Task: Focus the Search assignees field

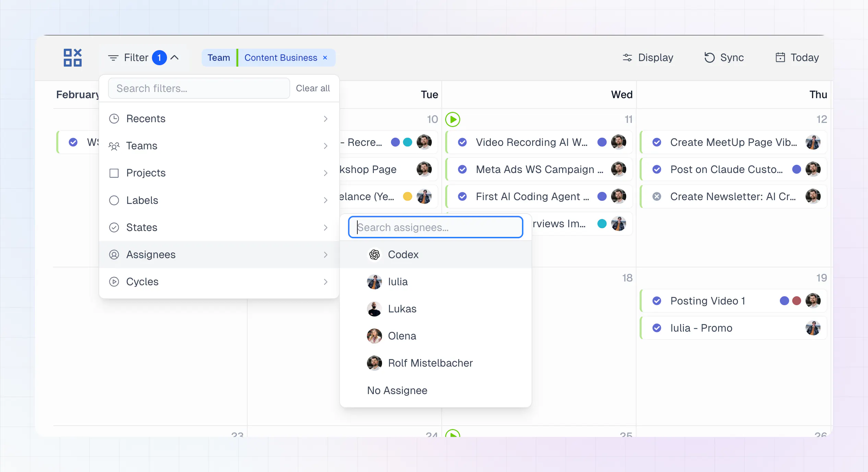Action: (x=436, y=227)
